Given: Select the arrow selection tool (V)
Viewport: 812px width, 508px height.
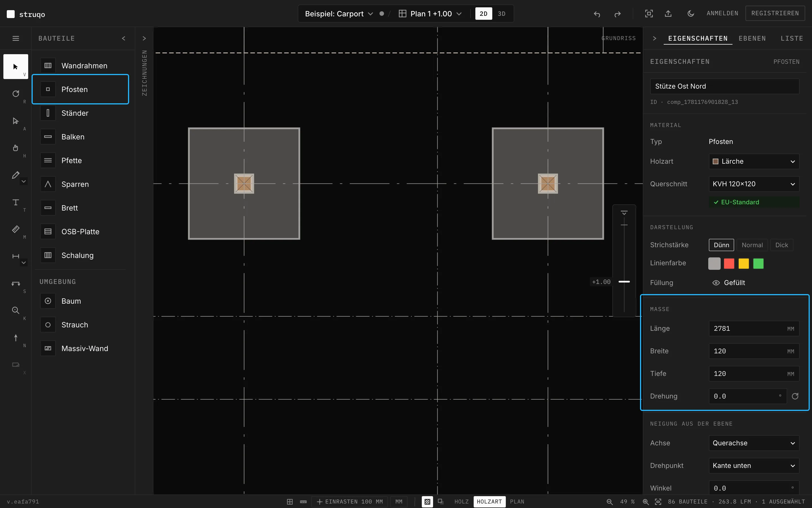Looking at the screenshot, I should pyautogui.click(x=16, y=67).
